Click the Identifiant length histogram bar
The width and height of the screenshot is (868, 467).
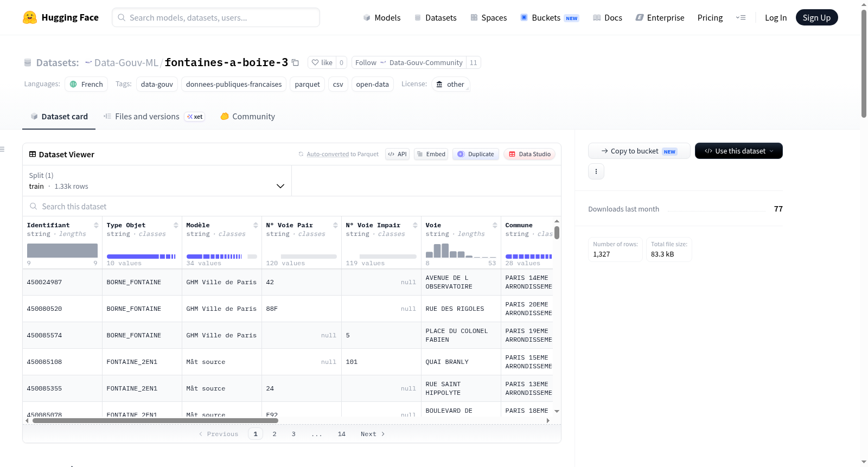tap(62, 251)
